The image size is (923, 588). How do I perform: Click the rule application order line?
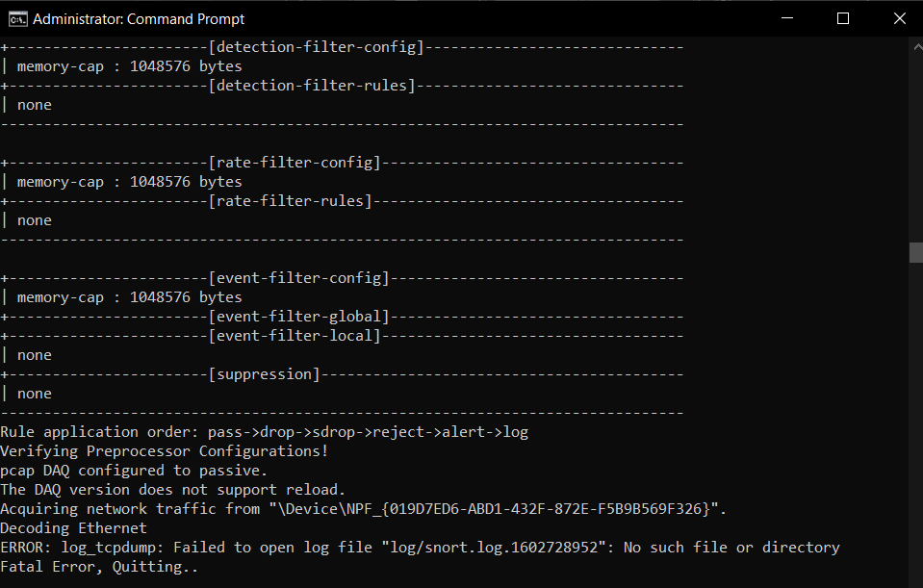pyautogui.click(x=266, y=431)
